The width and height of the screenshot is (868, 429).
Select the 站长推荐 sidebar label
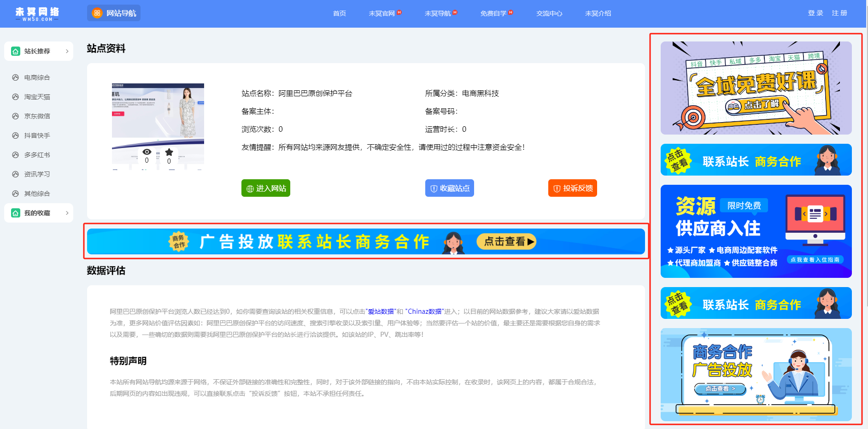point(37,51)
